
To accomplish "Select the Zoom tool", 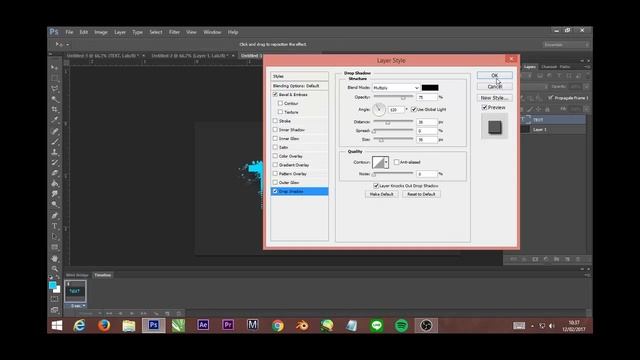I will tap(54, 269).
